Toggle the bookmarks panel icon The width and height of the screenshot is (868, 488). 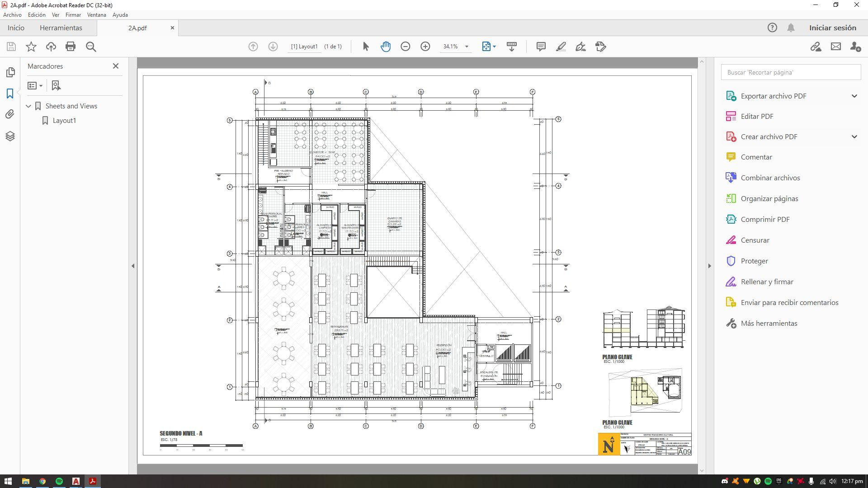point(10,94)
